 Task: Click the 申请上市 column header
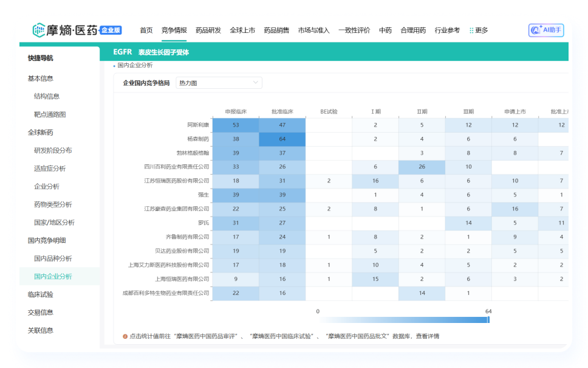pyautogui.click(x=515, y=111)
